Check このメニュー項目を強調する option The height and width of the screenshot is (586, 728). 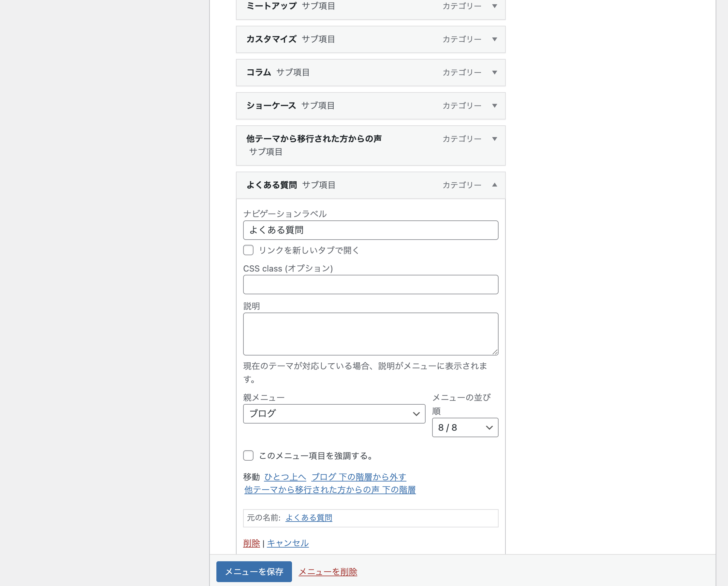click(x=248, y=455)
